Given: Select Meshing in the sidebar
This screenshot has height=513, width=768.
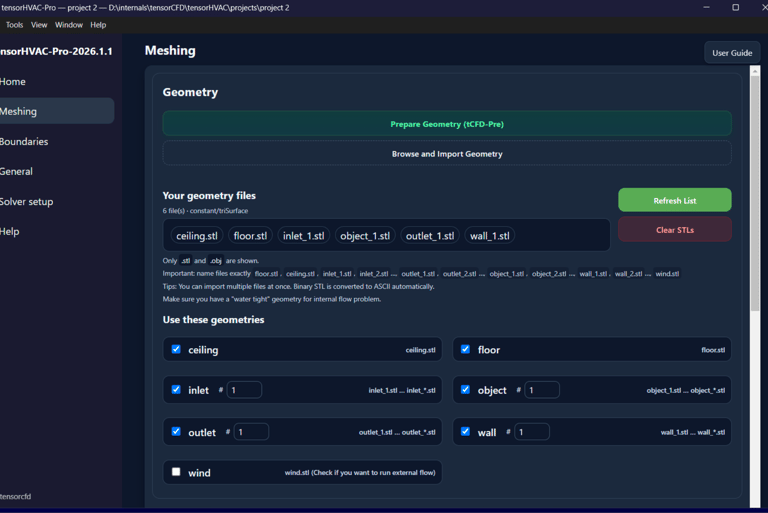Looking at the screenshot, I should pos(55,111).
